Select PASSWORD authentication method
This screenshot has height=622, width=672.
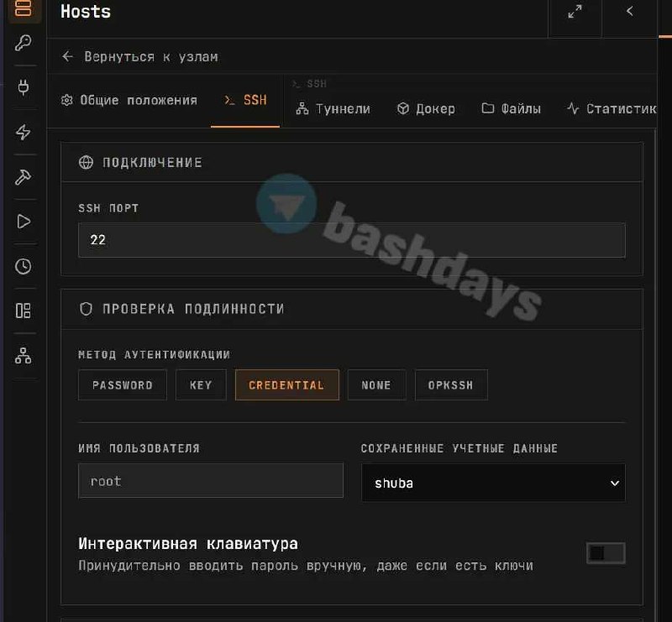click(123, 385)
